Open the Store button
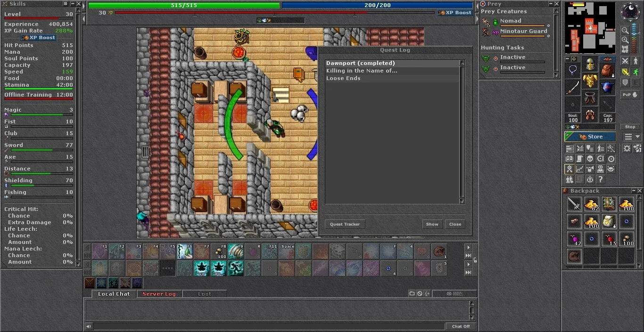This screenshot has height=332, width=644. [590, 137]
